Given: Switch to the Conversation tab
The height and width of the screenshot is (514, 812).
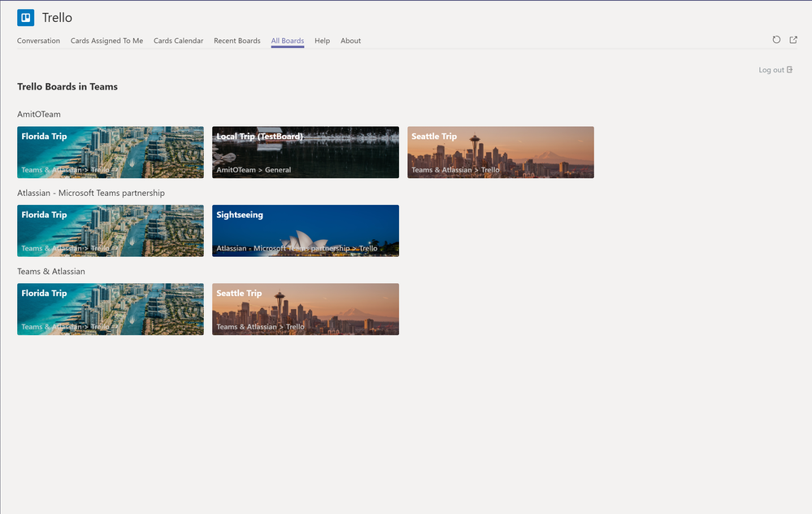Looking at the screenshot, I should [x=38, y=41].
